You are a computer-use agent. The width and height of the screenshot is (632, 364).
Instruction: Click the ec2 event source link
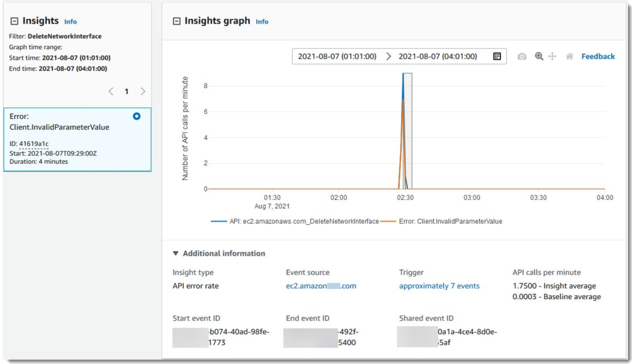(321, 286)
